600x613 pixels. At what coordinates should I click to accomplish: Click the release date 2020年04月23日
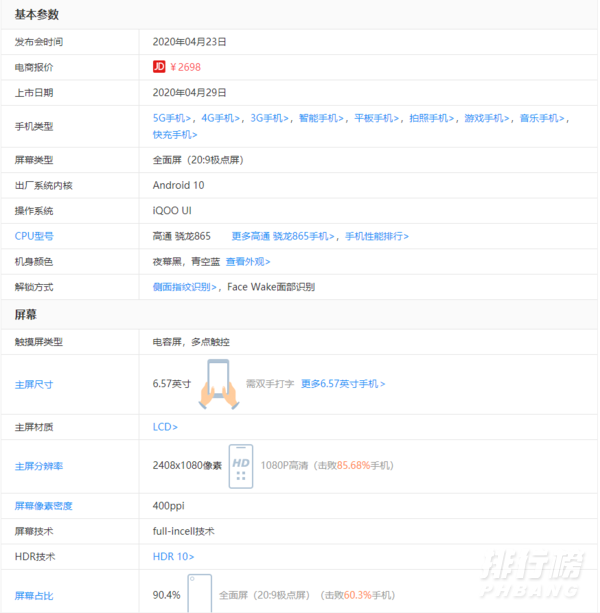[190, 42]
